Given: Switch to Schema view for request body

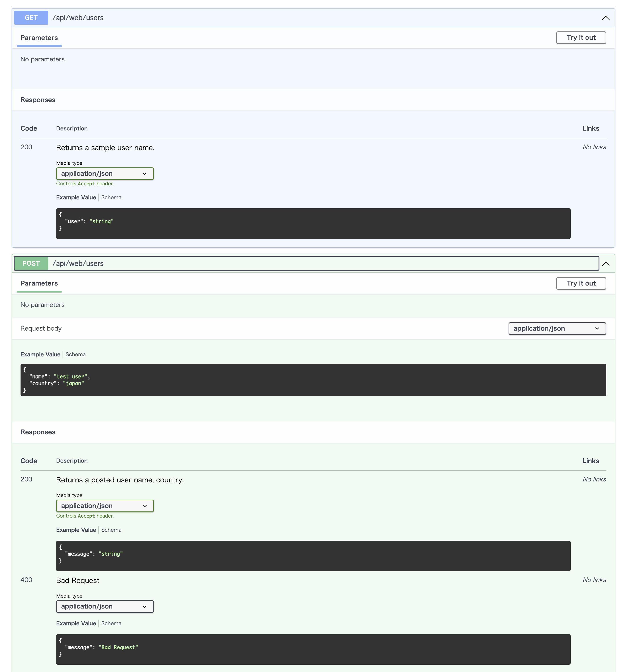Looking at the screenshot, I should point(75,354).
